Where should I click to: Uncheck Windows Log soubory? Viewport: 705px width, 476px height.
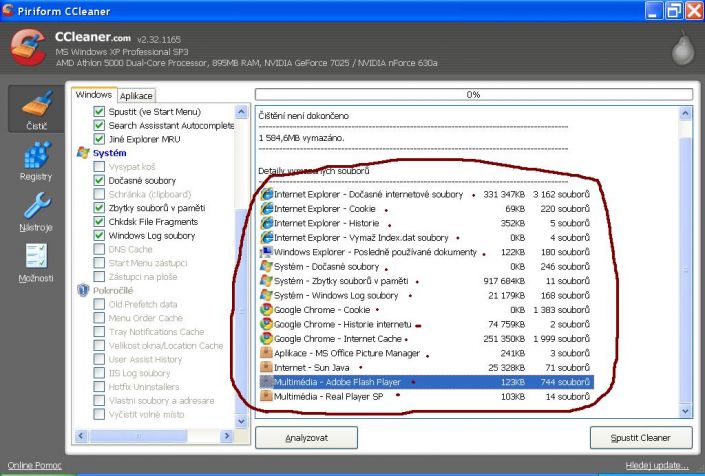coord(99,236)
